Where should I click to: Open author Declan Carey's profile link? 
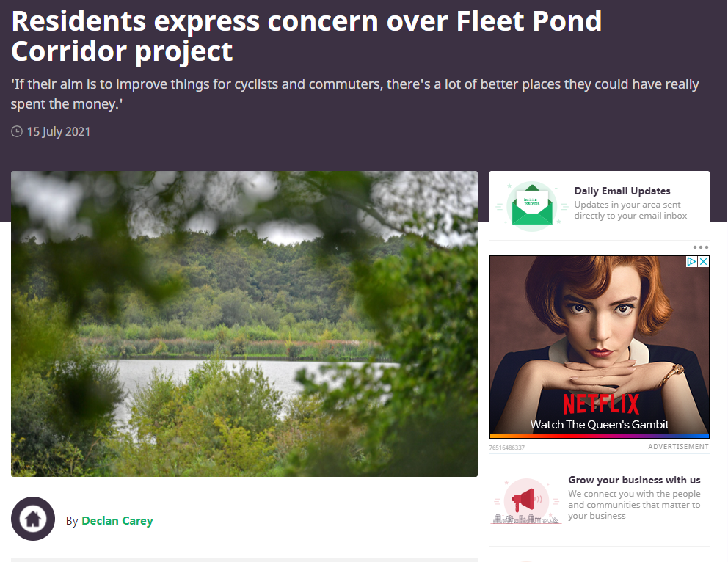(x=117, y=521)
